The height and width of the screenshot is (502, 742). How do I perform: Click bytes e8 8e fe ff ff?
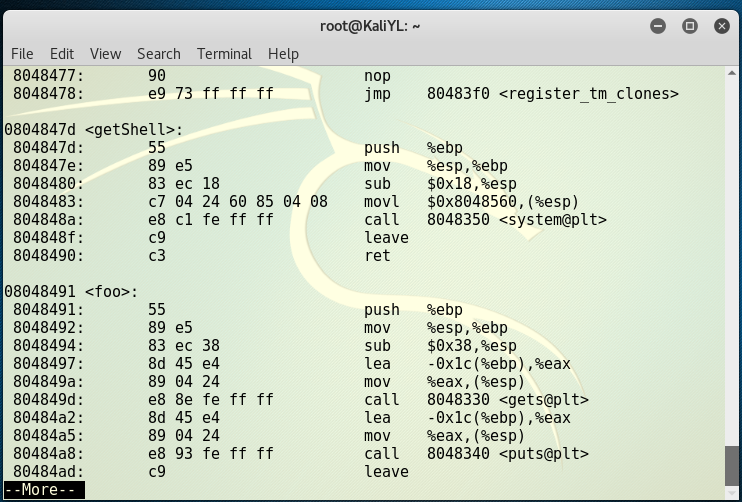pos(211,399)
